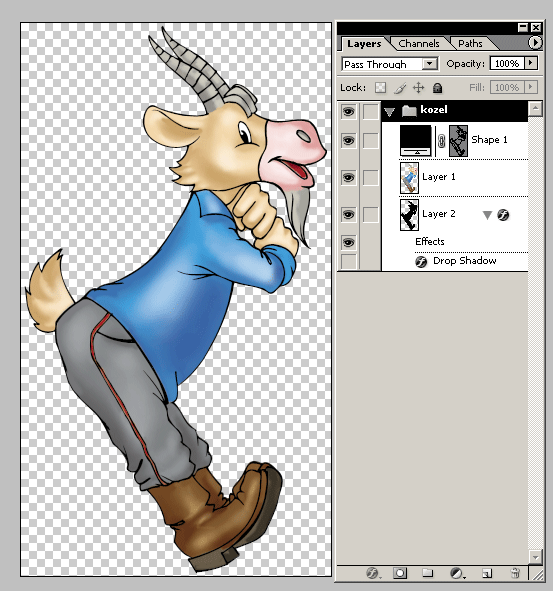
Task: Hide the Shape 1 layer
Action: pos(348,141)
